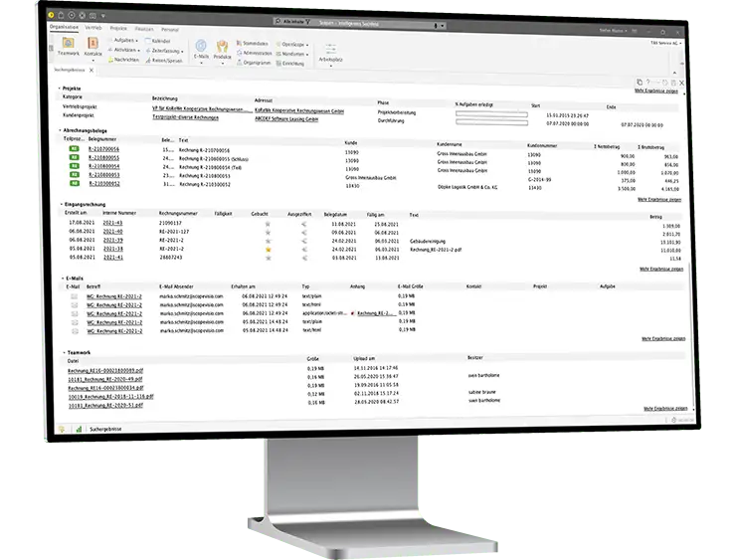
Task: Open the Aktivitäten dropdown arrow
Action: (139, 50)
